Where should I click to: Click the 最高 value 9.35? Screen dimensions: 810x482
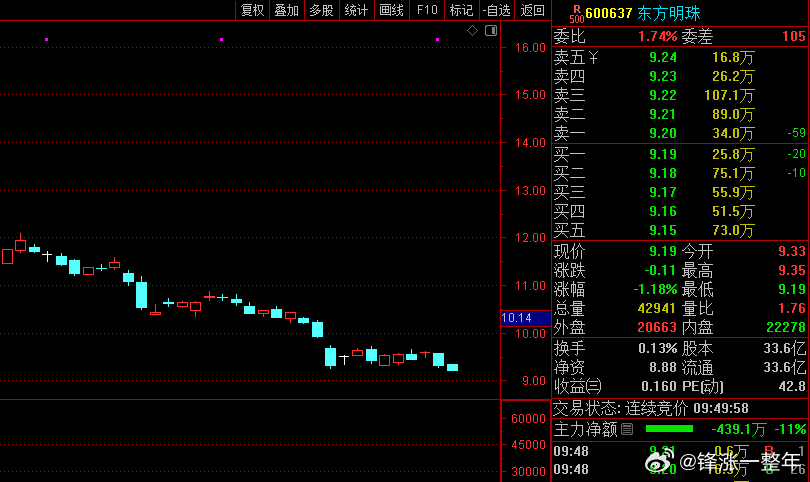tap(792, 270)
